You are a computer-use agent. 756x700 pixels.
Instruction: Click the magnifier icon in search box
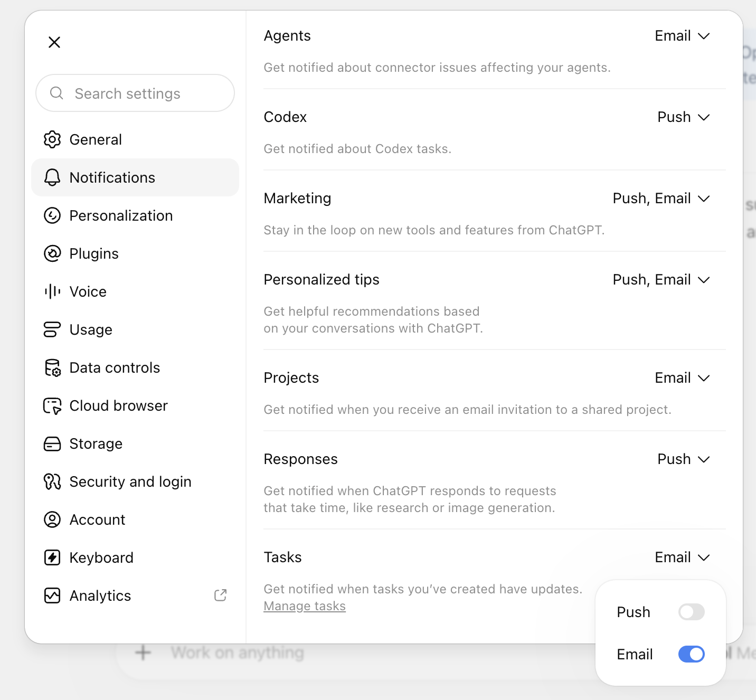[x=56, y=93]
